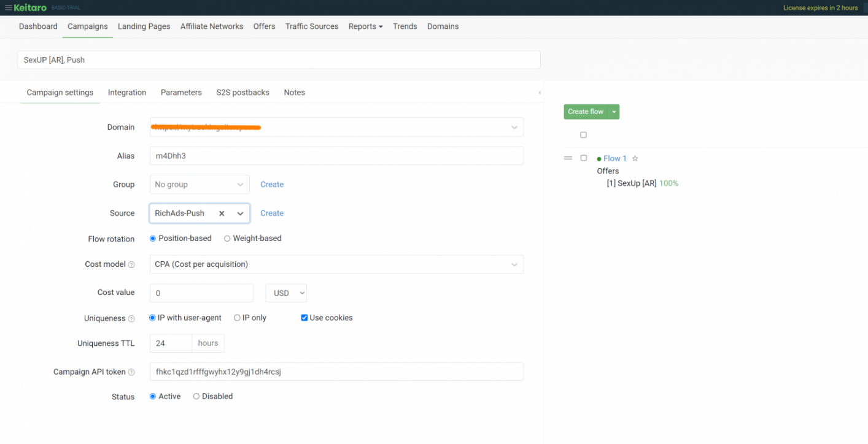The height and width of the screenshot is (444, 868).
Task: Click the Cost value input
Action: click(201, 293)
